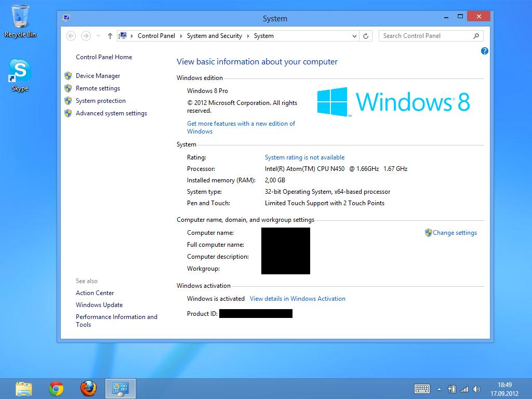Viewport: 532px width, 399px height.
Task: Open Action Center
Action: (x=95, y=293)
